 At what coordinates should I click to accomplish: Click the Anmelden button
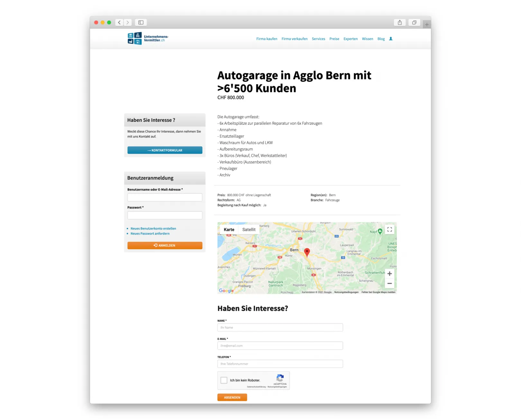coord(165,245)
